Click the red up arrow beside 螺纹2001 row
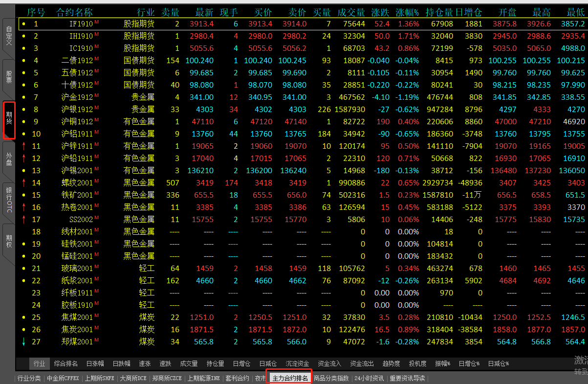Screen dimensions: 588x384 [23, 182]
